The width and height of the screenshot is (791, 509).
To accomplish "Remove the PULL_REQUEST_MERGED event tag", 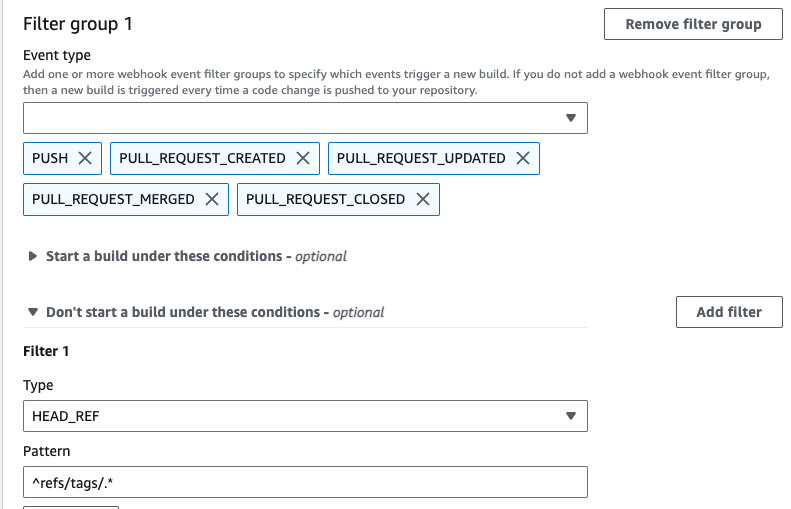I will [212, 199].
